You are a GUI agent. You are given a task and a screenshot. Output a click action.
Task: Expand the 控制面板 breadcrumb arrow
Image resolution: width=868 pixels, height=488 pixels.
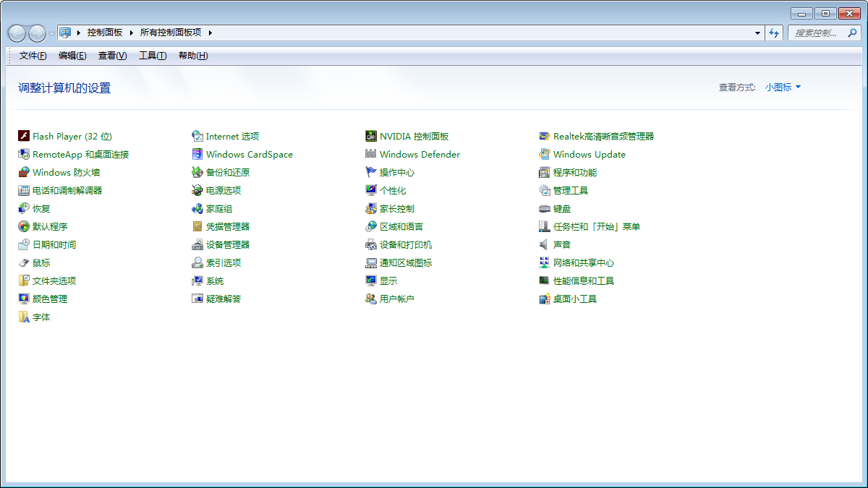[x=132, y=33]
